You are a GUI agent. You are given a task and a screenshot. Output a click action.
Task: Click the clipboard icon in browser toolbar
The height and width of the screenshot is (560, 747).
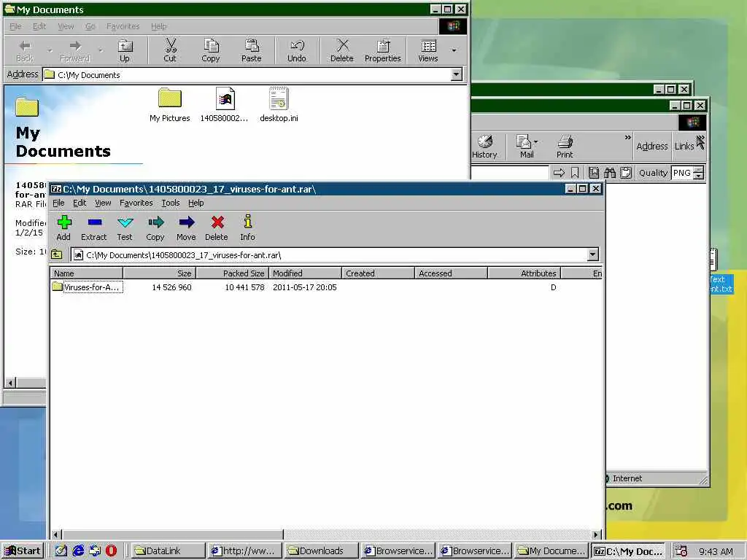pyautogui.click(x=626, y=173)
